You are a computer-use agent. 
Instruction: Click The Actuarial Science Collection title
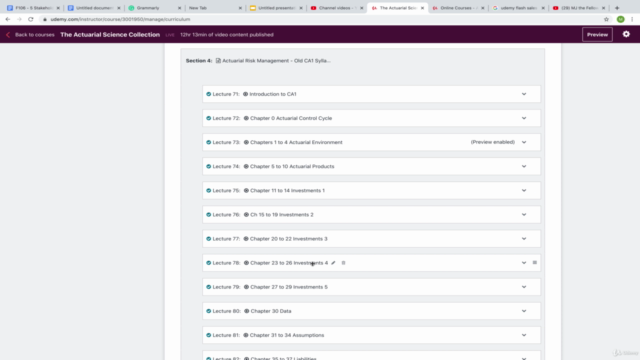coord(110,35)
